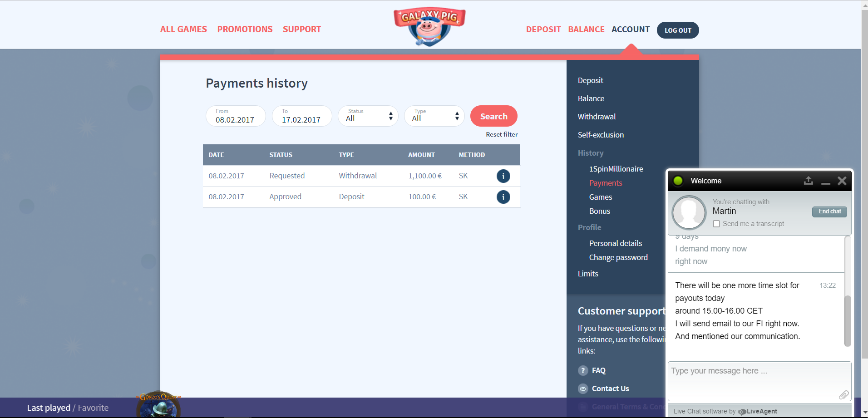The height and width of the screenshot is (418, 868).
Task: Open the Status filter dropdown
Action: (x=368, y=116)
